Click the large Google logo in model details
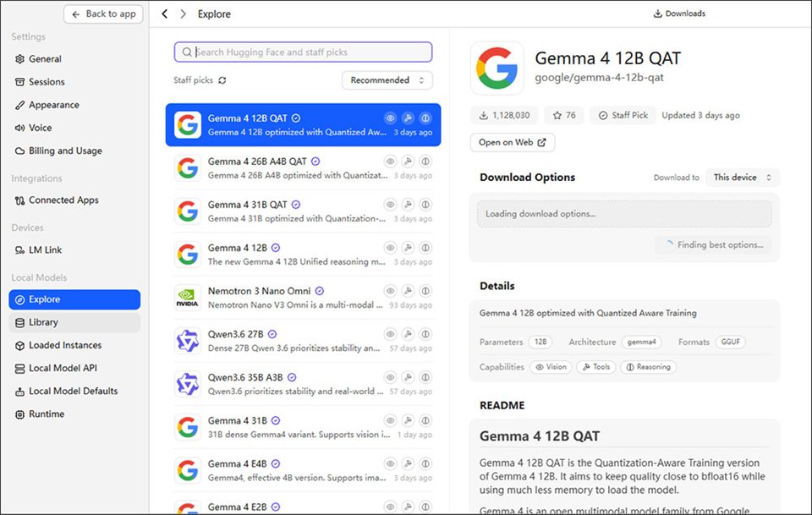This screenshot has width=812, height=515. 497,68
